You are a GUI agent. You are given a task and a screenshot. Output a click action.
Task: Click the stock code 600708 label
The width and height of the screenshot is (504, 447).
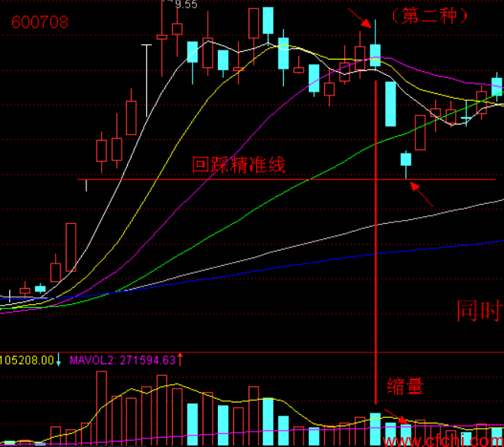[40, 22]
